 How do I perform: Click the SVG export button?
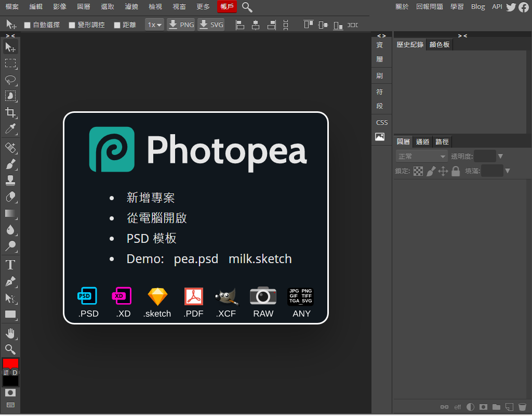[211, 25]
